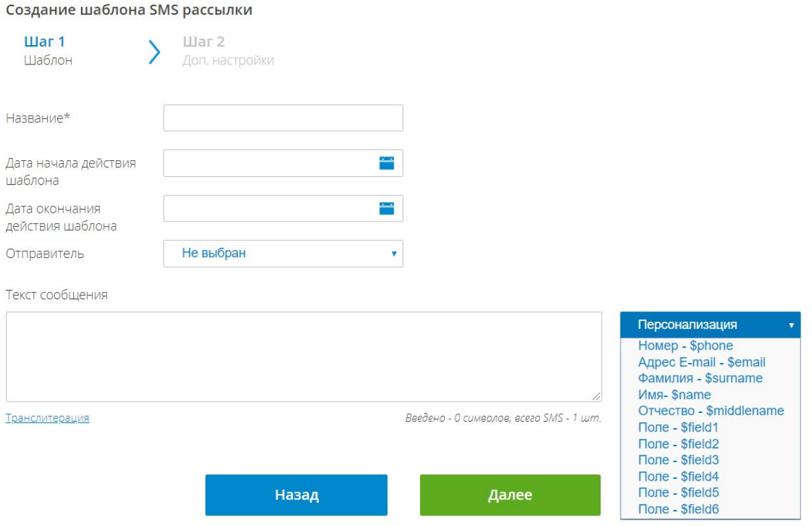Collapse the Персонализация dropdown header
The width and height of the screenshot is (812, 526).
(x=710, y=325)
